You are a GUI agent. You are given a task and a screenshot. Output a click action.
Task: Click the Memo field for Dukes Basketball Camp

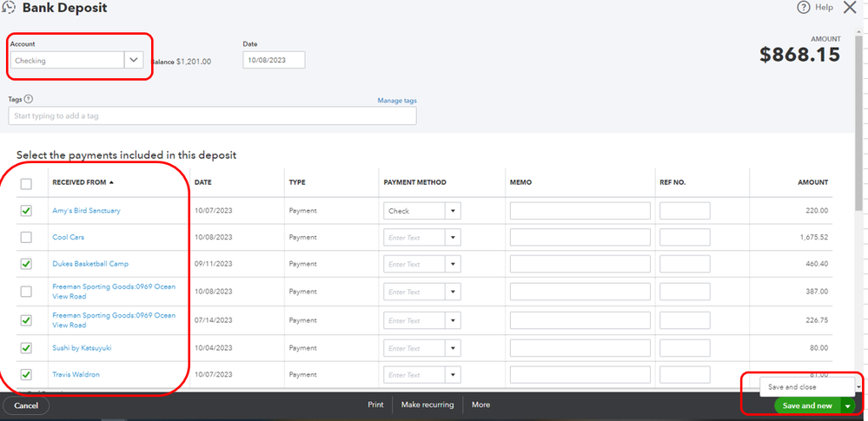(580, 265)
